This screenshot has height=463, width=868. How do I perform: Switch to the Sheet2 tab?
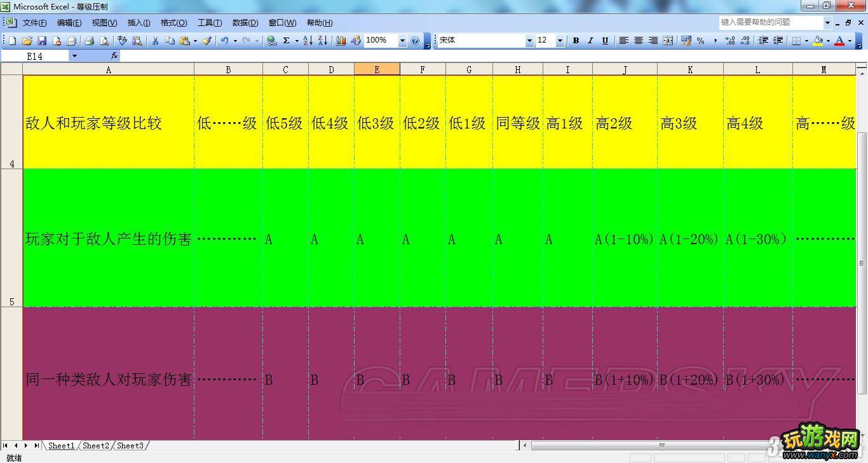pyautogui.click(x=96, y=446)
